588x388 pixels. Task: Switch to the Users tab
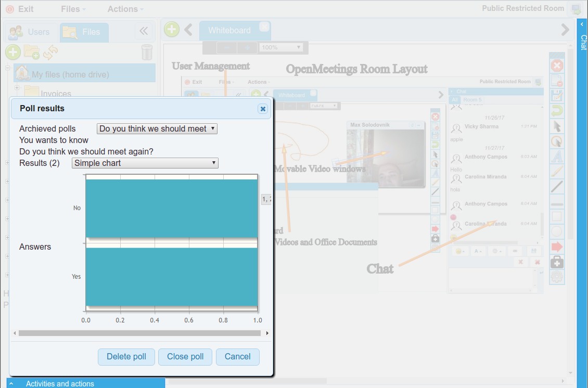pyautogui.click(x=30, y=32)
